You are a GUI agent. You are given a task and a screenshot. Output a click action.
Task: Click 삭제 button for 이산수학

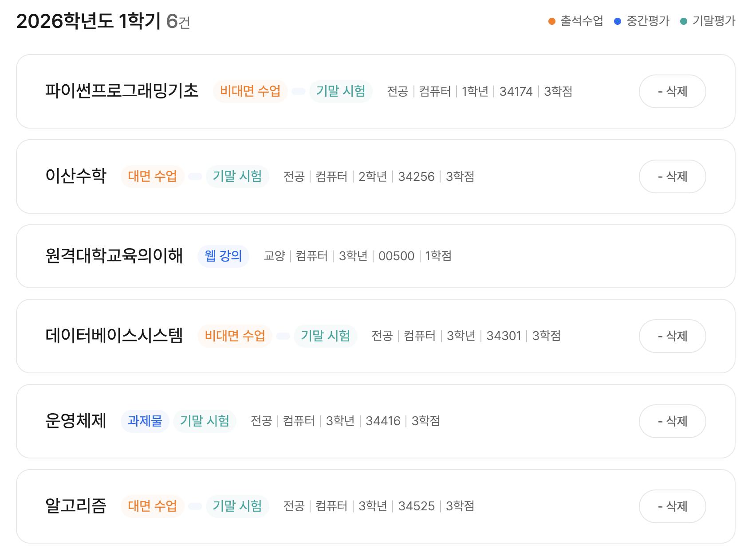(x=672, y=176)
